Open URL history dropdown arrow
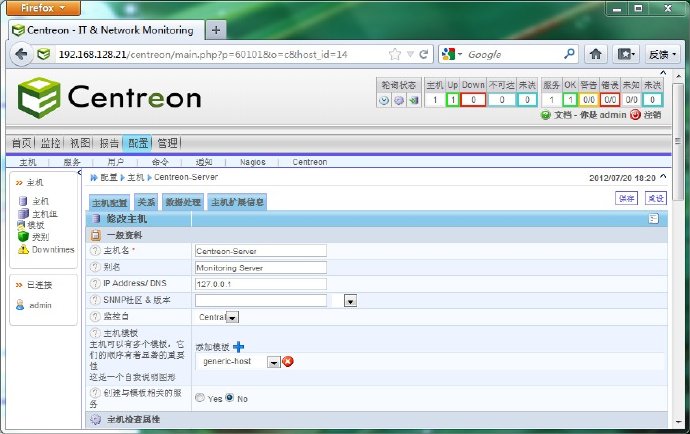This screenshot has height=434, width=690. [x=410, y=54]
